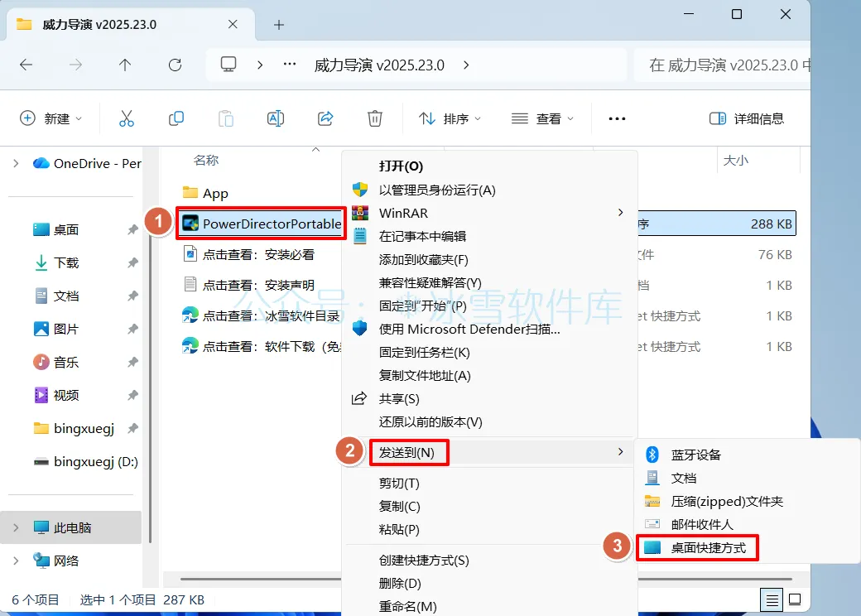The width and height of the screenshot is (861, 616).
Task: Open the 查看 view dropdown
Action: [x=542, y=118]
